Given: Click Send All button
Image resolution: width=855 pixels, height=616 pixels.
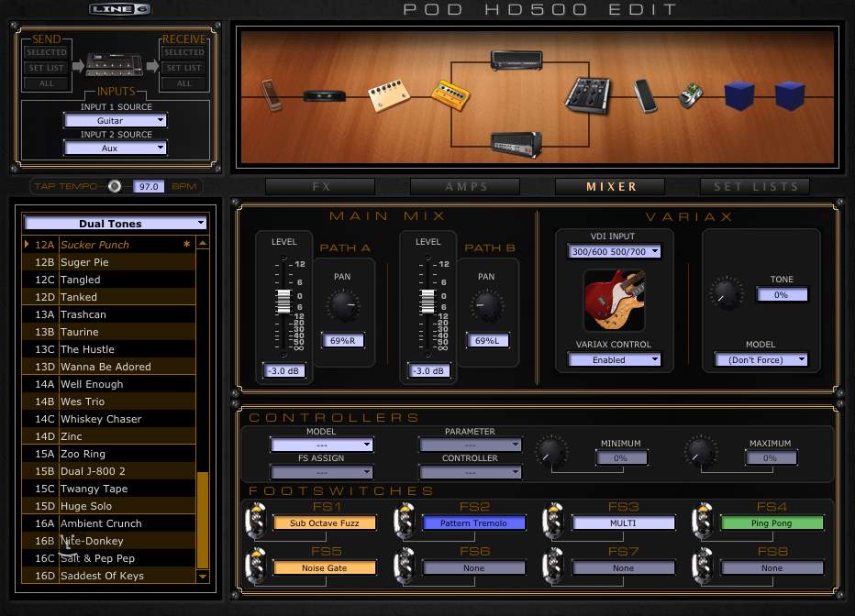Looking at the screenshot, I should (x=47, y=83).
